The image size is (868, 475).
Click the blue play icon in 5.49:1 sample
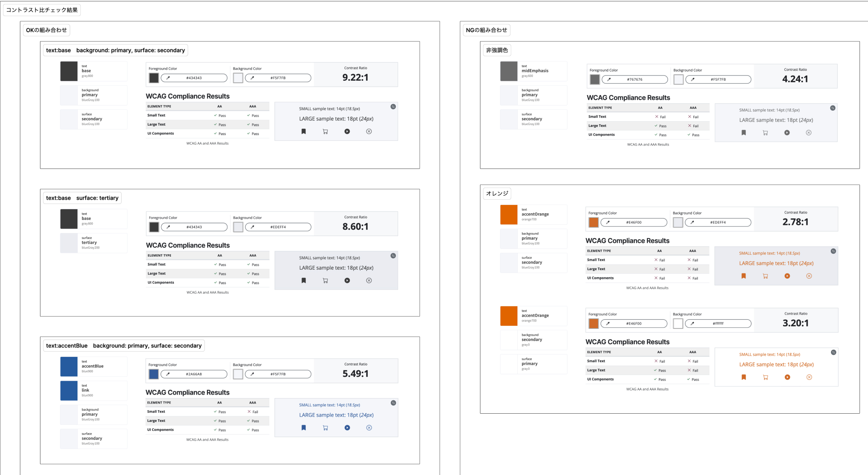(x=347, y=427)
